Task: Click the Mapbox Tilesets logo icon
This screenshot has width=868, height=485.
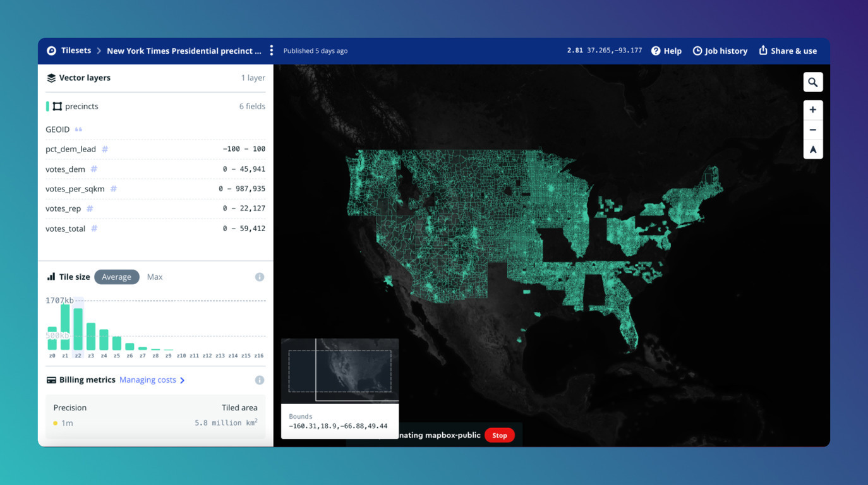Action: click(52, 51)
